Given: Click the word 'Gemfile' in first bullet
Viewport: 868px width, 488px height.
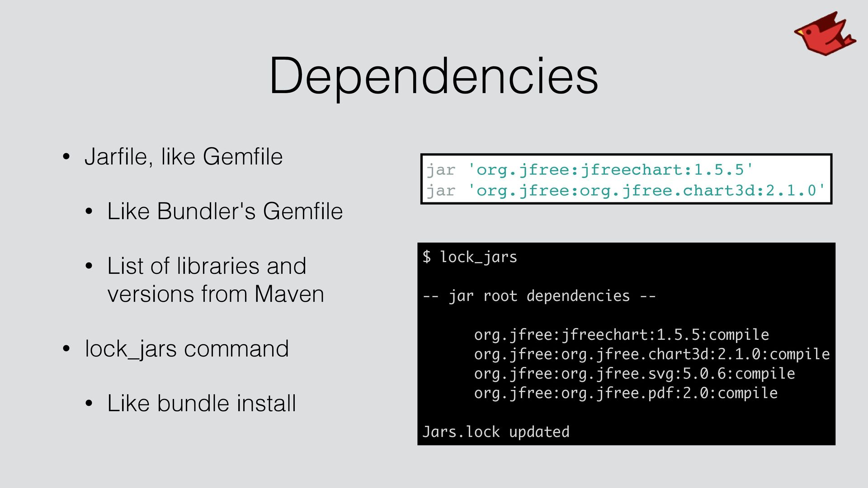Looking at the screenshot, I should pyautogui.click(x=242, y=157).
